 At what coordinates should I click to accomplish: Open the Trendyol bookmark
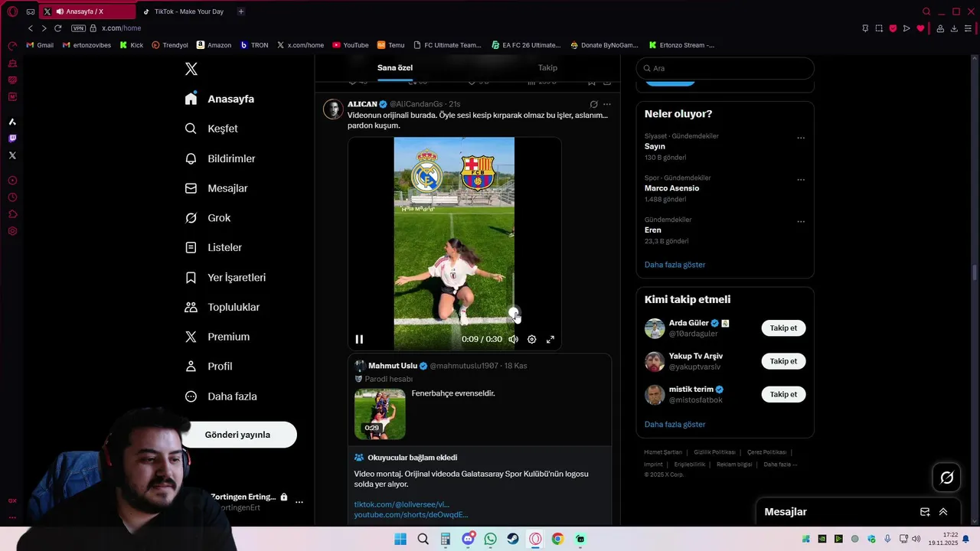pyautogui.click(x=170, y=45)
